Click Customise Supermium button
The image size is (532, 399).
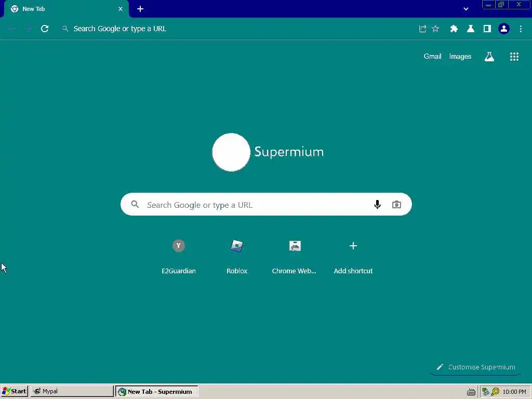click(x=476, y=367)
